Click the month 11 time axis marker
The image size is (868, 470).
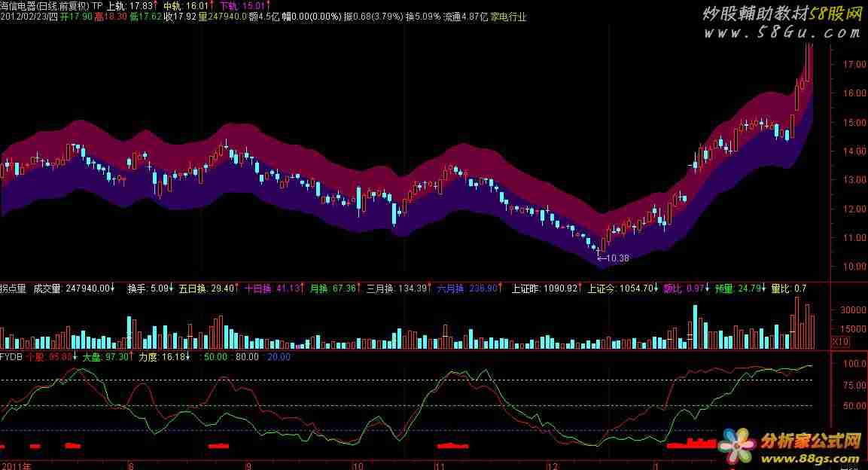tap(439, 466)
